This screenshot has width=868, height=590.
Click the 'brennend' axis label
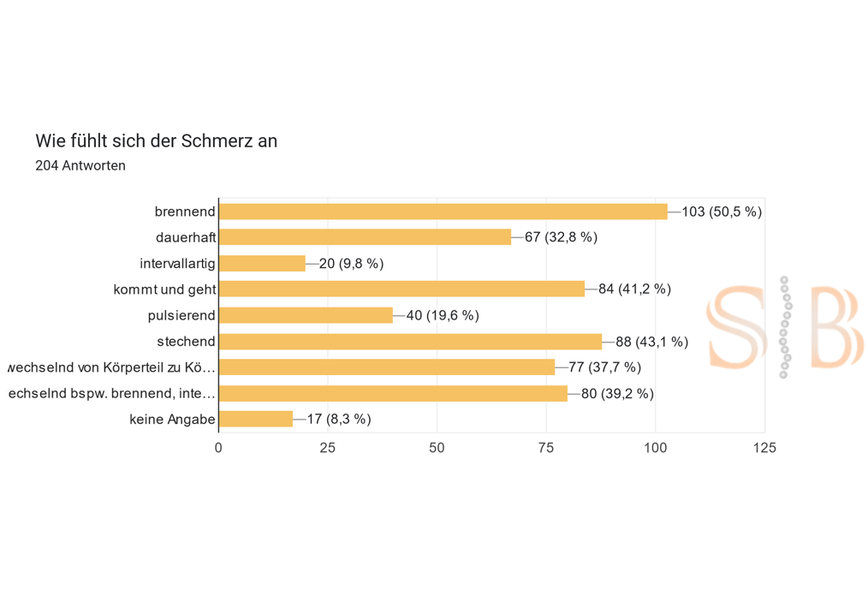point(185,212)
